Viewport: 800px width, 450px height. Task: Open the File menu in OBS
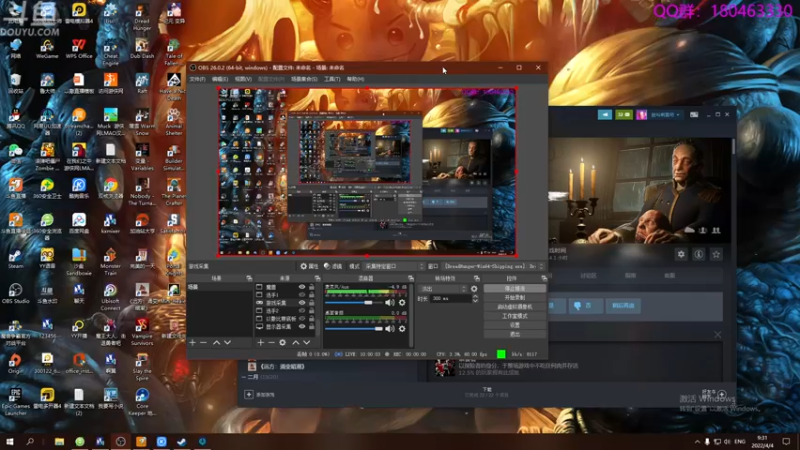click(x=197, y=79)
